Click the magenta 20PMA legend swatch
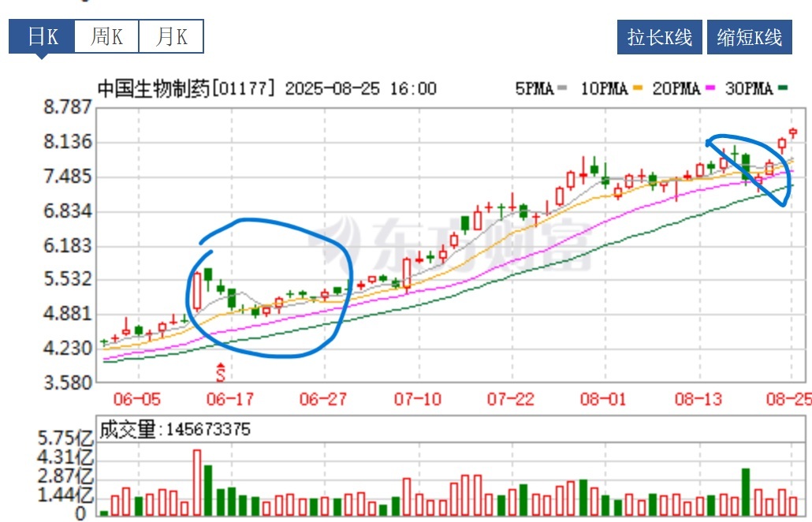 pos(710,88)
